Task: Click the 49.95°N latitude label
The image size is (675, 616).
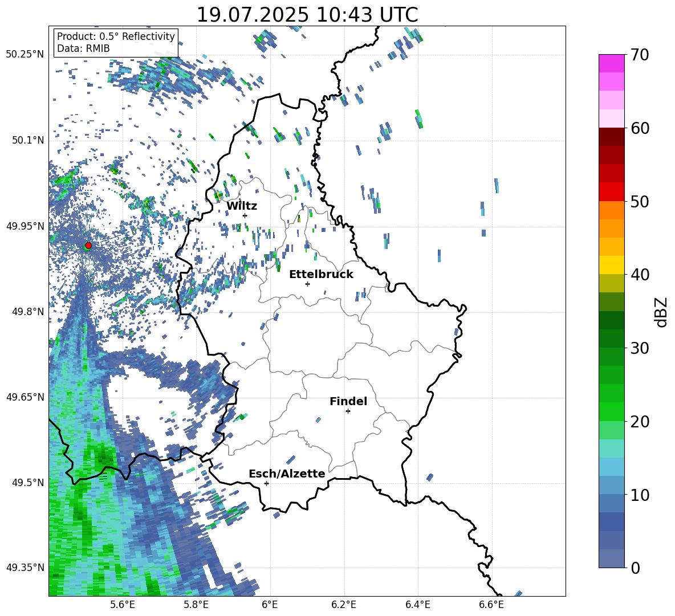Action: point(25,226)
